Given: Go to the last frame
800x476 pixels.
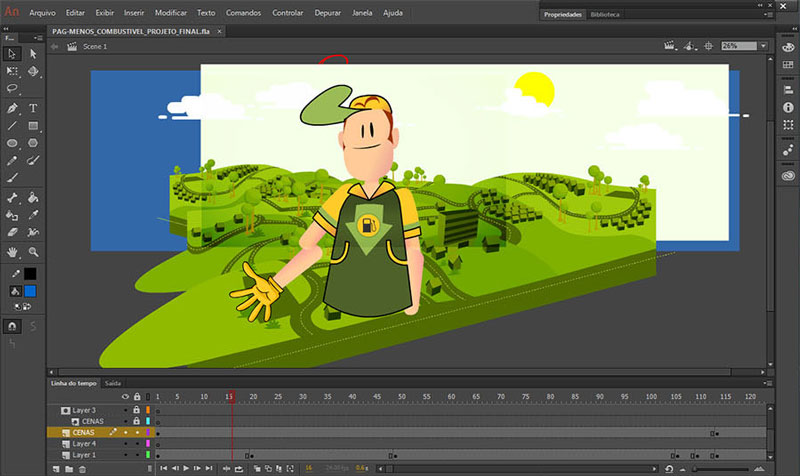Looking at the screenshot, I should click(209, 468).
